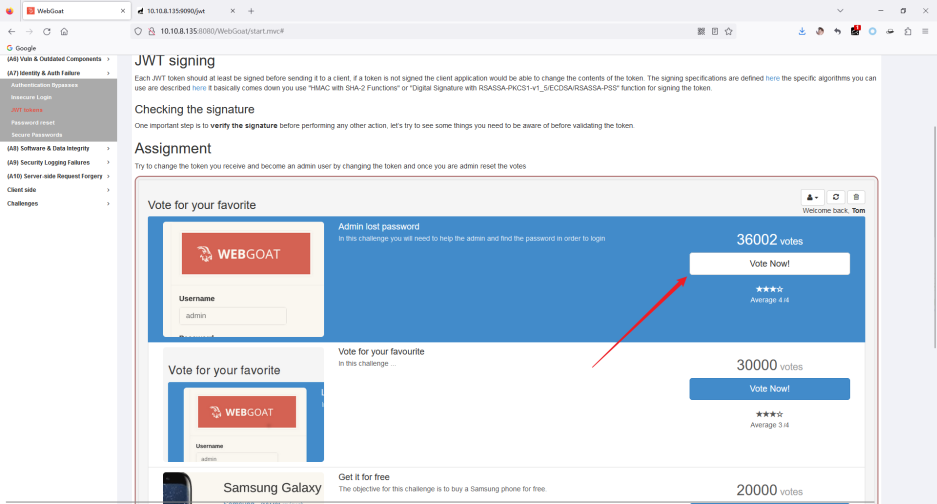
Task: Expand (A6) Vuln & Outdated Components menu
Action: tap(59, 59)
